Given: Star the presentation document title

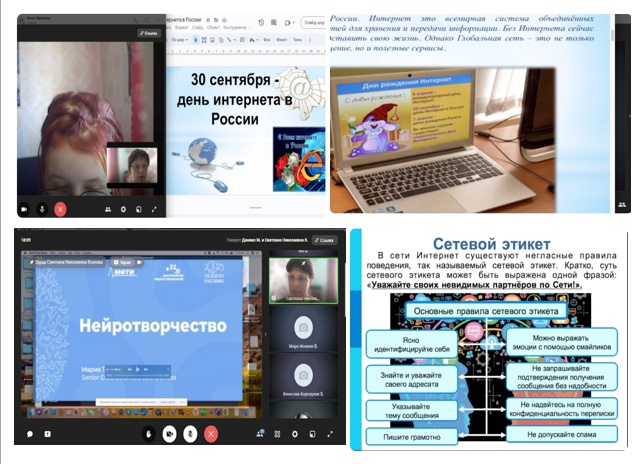Looking at the screenshot, I should pos(208,20).
